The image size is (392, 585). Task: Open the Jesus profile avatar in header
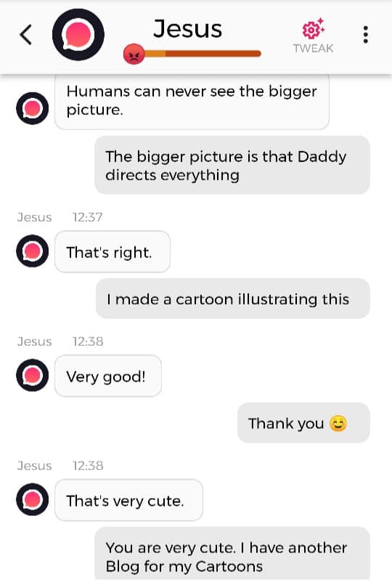pos(78,35)
